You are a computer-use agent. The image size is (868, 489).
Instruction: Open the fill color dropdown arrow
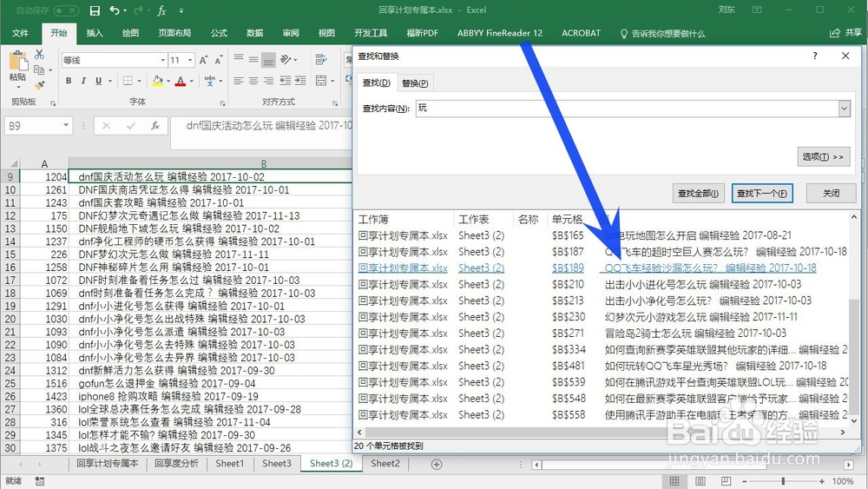click(x=168, y=82)
